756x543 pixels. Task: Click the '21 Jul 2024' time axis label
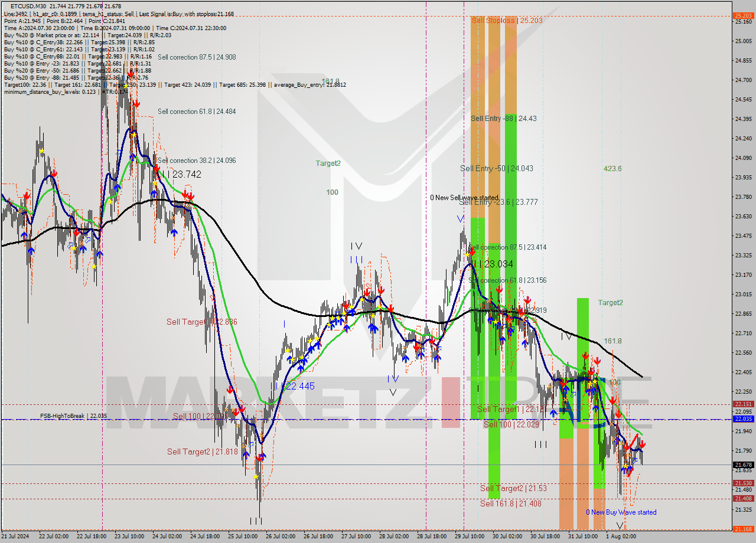point(16,537)
